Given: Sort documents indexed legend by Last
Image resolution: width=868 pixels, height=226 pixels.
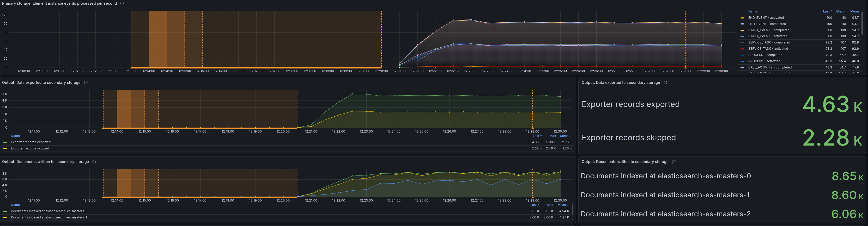Looking at the screenshot, I should coord(535,205).
